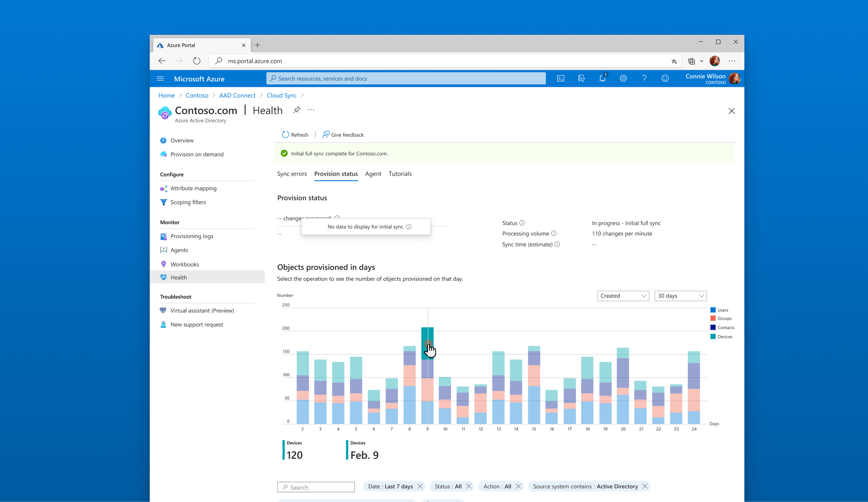The height and width of the screenshot is (502, 868).
Task: Open Provisioning logs in the sidebar
Action: [x=192, y=236]
